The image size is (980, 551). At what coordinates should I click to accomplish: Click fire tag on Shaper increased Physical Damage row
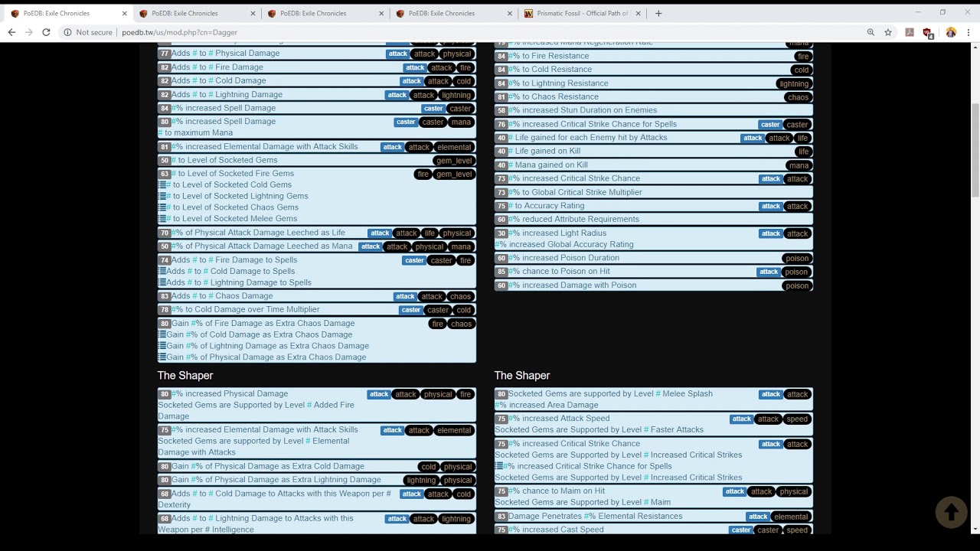pos(465,395)
